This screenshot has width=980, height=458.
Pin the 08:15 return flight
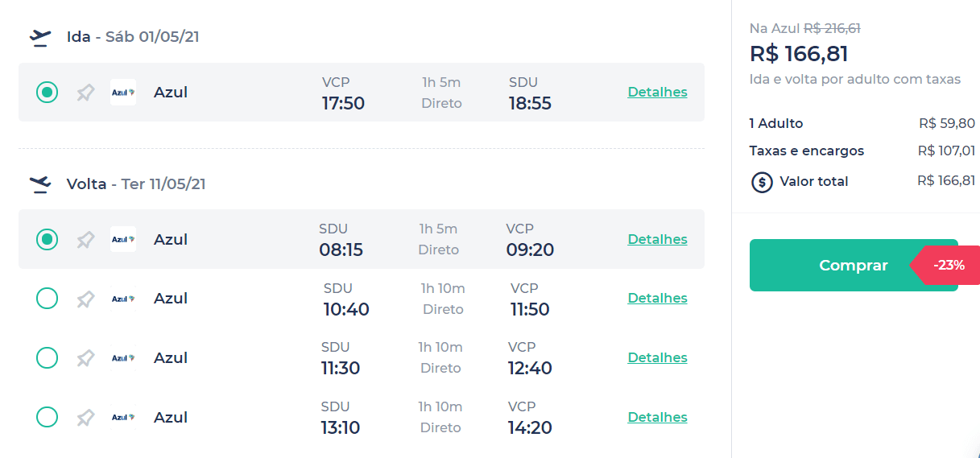coord(85,240)
